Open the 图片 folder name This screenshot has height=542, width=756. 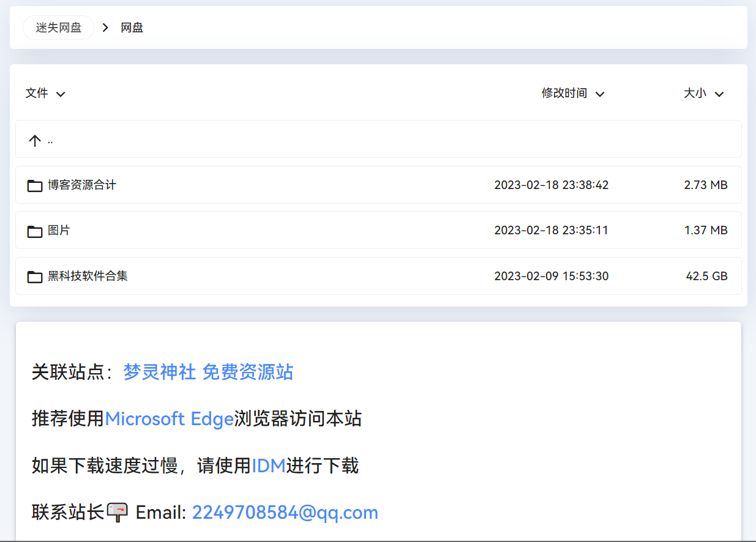[59, 231]
